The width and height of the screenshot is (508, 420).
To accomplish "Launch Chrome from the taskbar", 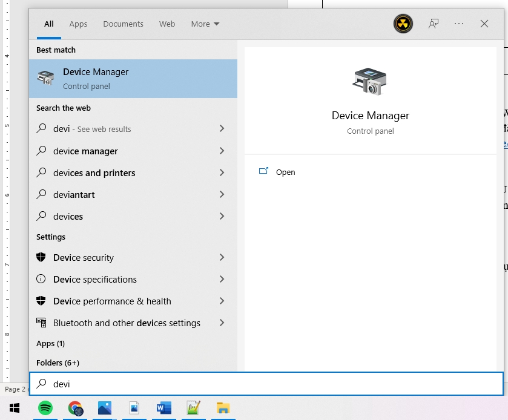I will pos(75,408).
